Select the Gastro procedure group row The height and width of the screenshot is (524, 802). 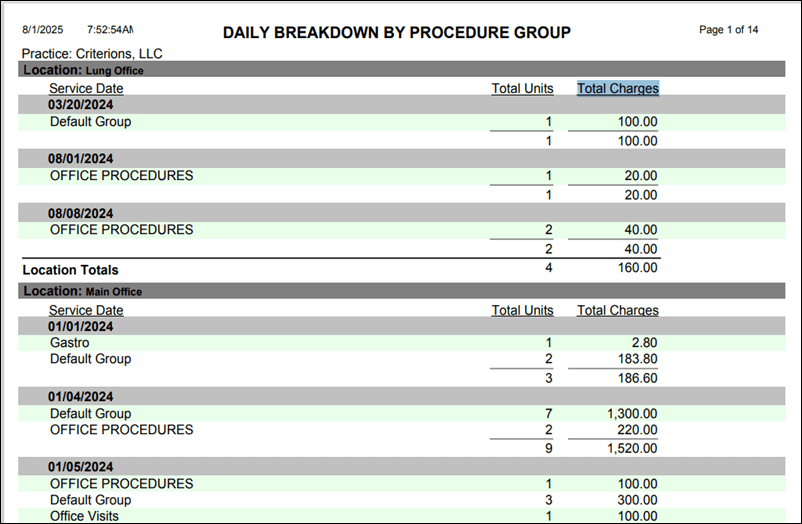(69, 343)
